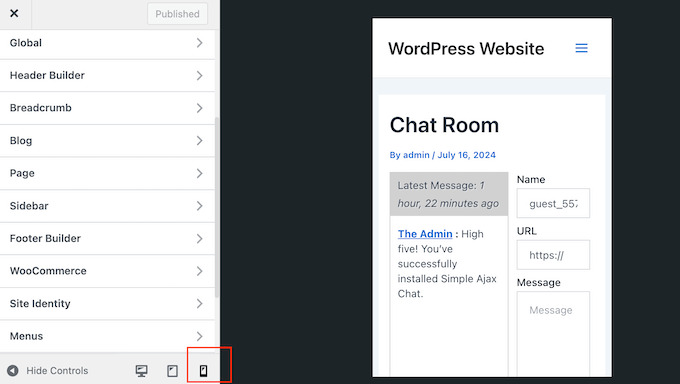
Task: Click into the Message textarea
Action: pos(553,334)
